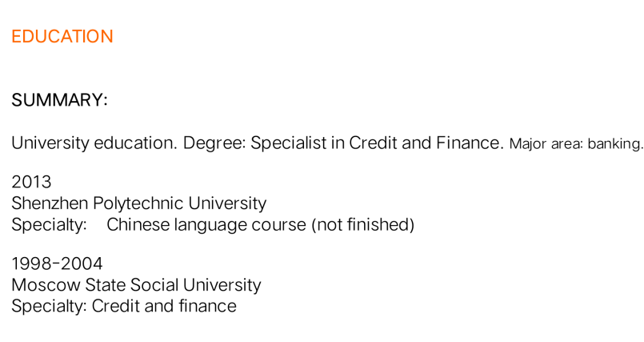Viewport: 644px width, 342px height.
Task: Click the word "banking."
Action: (615, 144)
